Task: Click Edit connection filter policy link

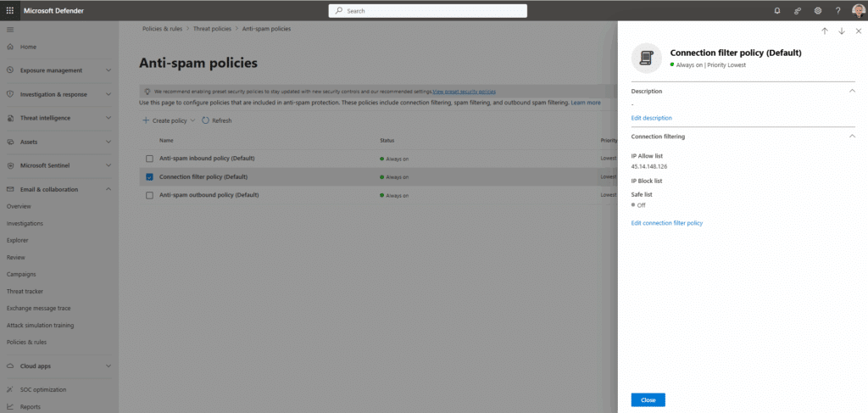Action: tap(667, 223)
